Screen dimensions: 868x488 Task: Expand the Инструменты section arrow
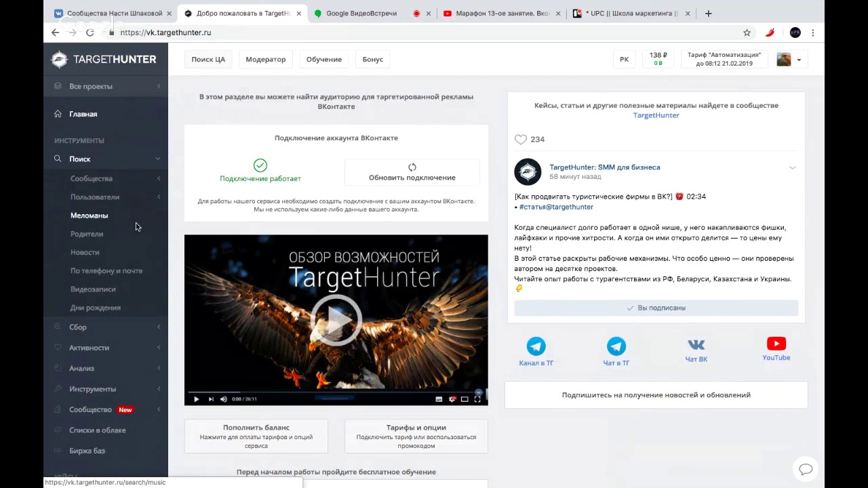[x=159, y=389]
